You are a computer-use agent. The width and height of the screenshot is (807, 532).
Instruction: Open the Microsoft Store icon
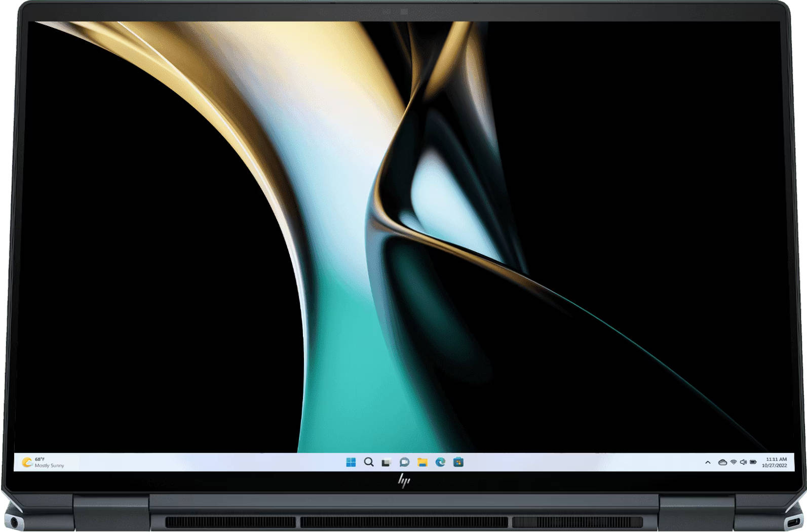tap(458, 462)
